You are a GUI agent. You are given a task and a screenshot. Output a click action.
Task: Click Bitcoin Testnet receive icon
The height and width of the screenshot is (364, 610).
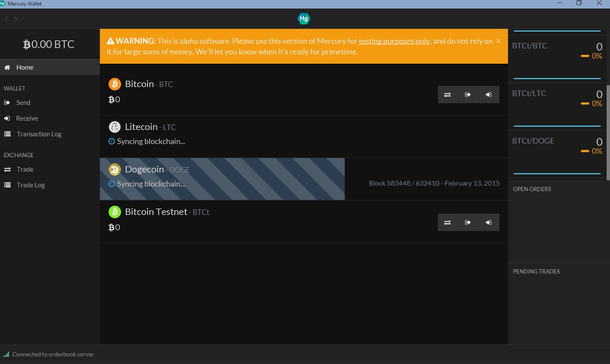489,223
